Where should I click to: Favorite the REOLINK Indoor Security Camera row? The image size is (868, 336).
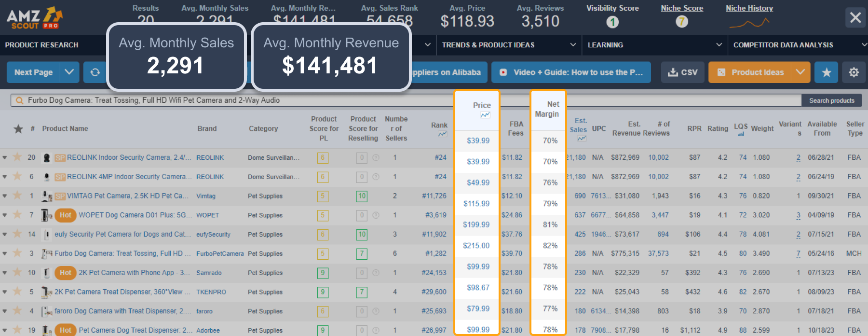coord(17,156)
